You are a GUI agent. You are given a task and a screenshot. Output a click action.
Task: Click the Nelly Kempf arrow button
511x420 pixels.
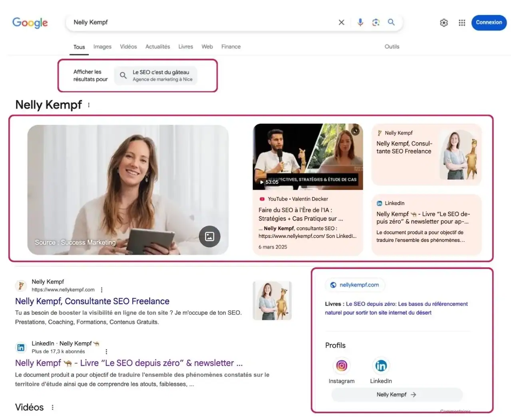397,394
